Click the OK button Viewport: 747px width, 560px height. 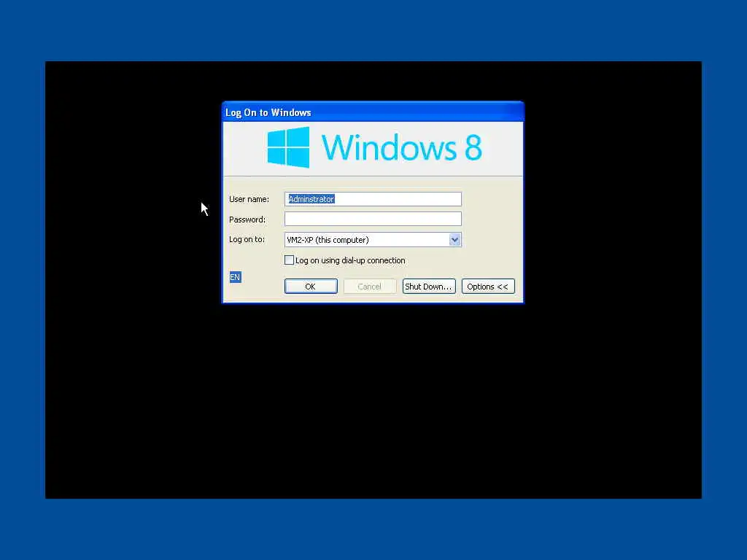311,286
